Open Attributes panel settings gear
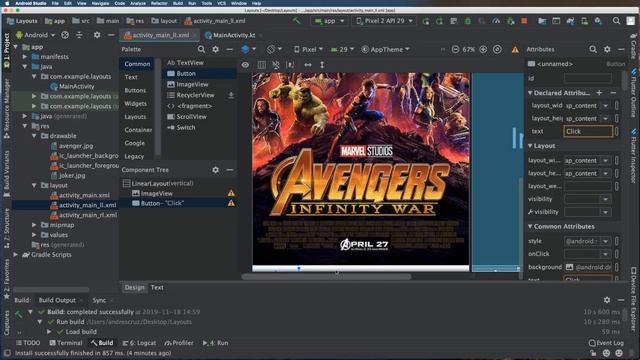 point(607,49)
